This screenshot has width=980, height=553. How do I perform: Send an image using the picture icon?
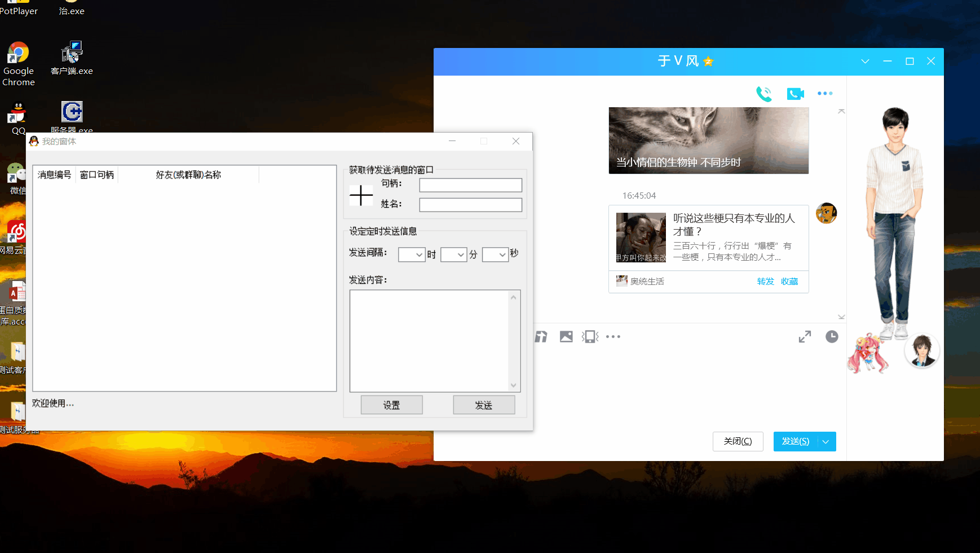tap(566, 336)
